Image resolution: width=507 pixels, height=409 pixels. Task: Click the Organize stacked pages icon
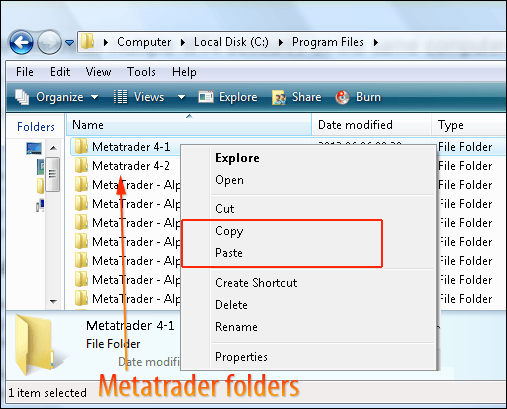pyautogui.click(x=22, y=97)
